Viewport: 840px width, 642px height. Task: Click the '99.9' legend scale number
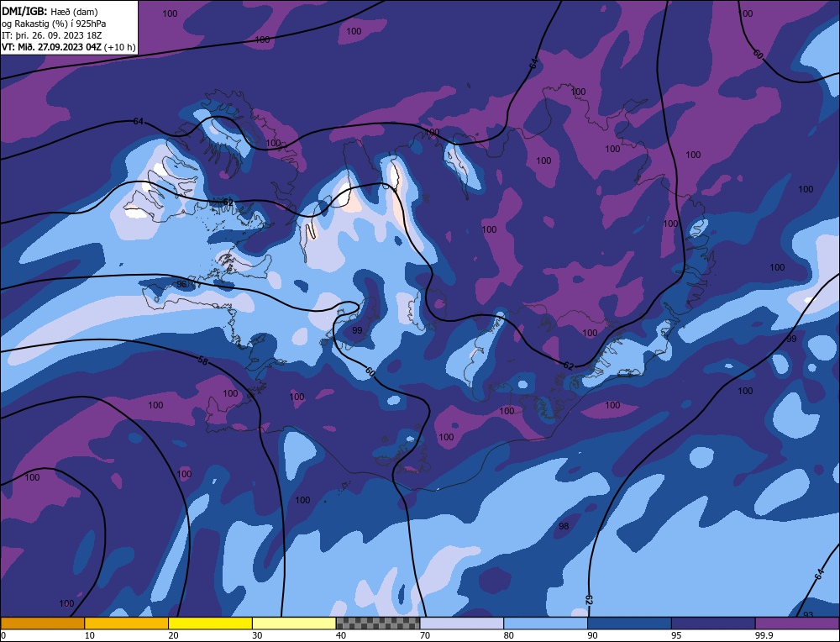(x=763, y=635)
